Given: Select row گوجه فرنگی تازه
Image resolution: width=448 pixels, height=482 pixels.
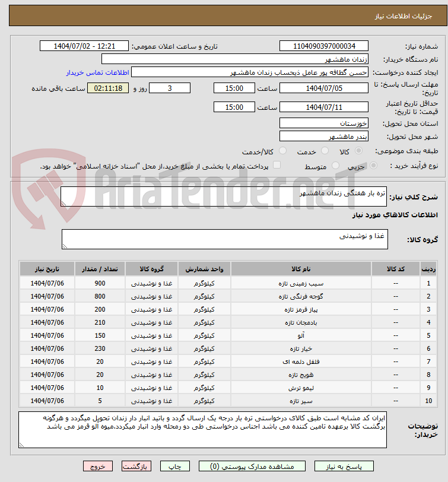Looking at the screenshot, I should [x=228, y=296].
